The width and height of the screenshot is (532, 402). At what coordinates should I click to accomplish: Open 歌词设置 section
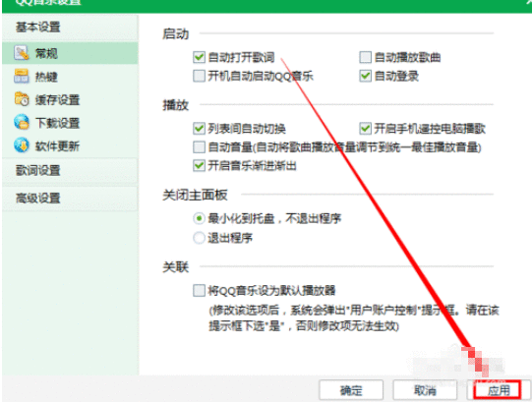(70, 170)
